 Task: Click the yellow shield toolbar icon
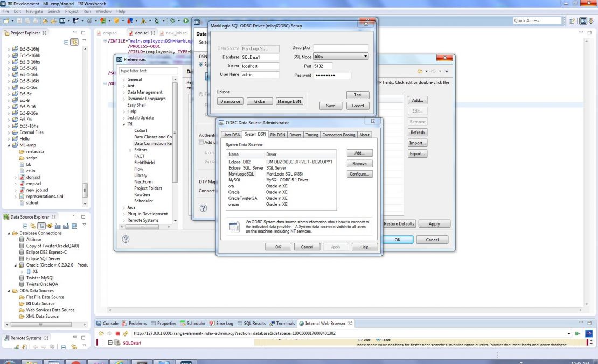(116, 20)
